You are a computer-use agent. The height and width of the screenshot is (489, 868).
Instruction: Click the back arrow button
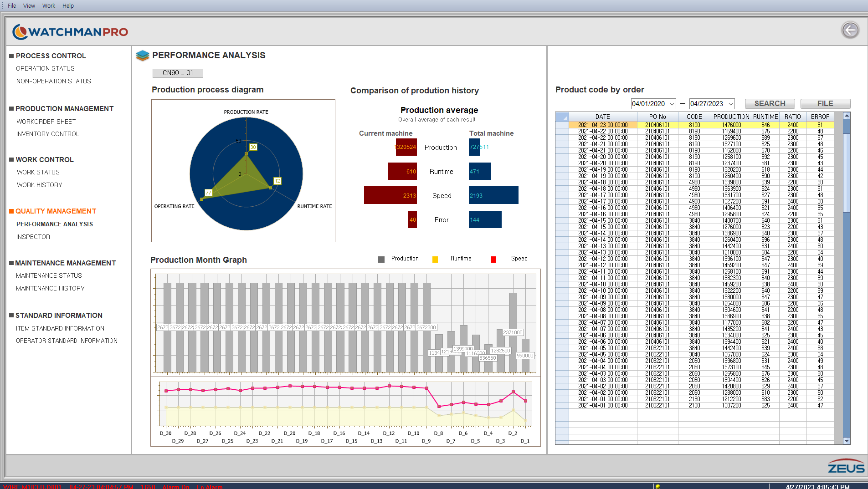click(850, 30)
